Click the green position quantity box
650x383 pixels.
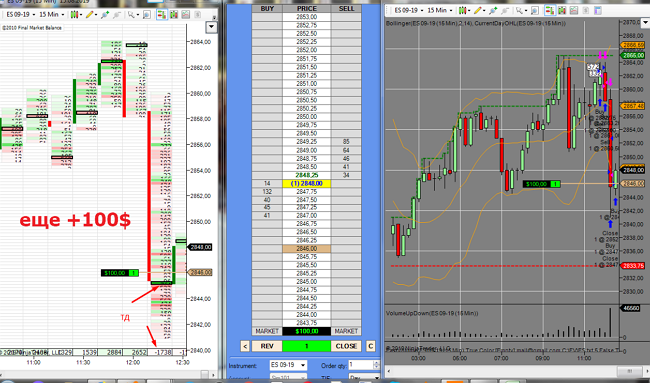tap(306, 346)
